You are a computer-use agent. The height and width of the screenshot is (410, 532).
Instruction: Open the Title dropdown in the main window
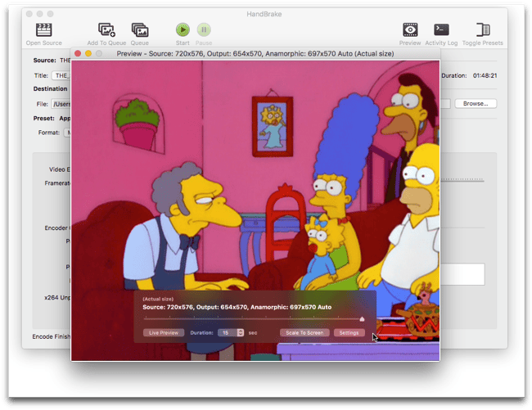(x=61, y=75)
